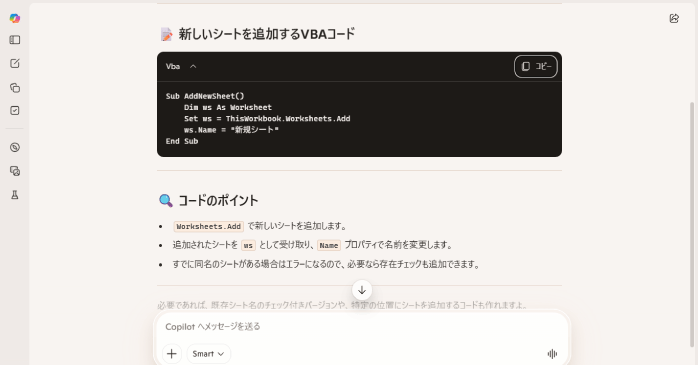Click the code line Dim ws As Worksheet
Screen dimensions: 698x365
pos(227,107)
